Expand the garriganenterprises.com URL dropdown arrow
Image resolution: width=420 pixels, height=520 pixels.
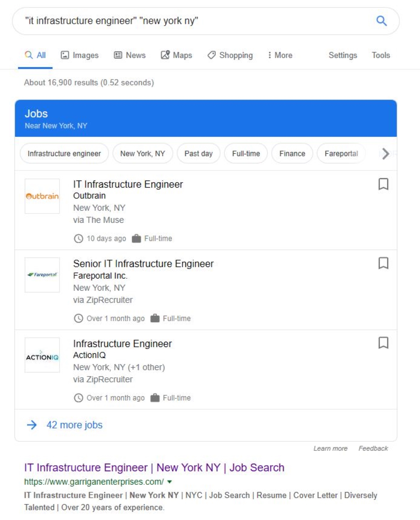[x=170, y=482]
